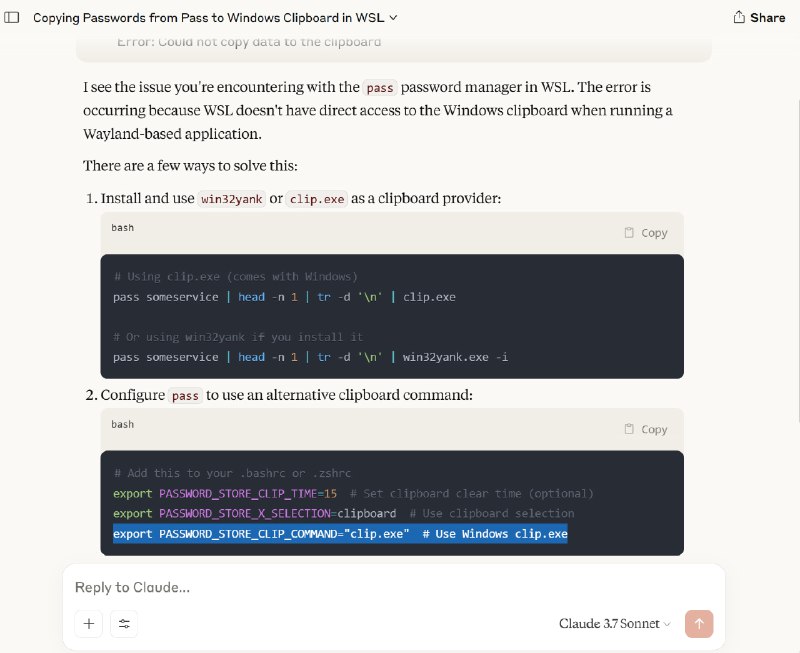Click the Share button text
The image size is (800, 653).
click(767, 18)
